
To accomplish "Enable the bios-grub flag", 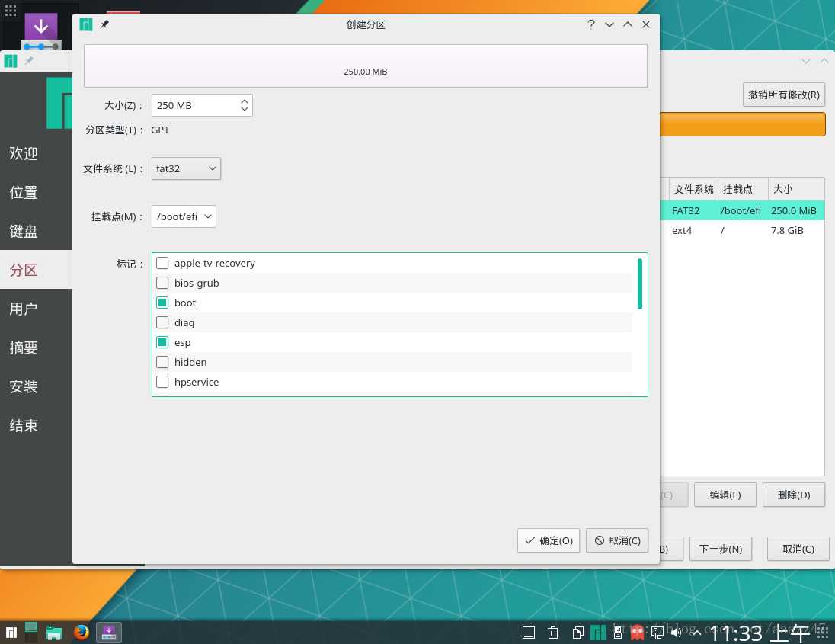I will click(x=162, y=283).
